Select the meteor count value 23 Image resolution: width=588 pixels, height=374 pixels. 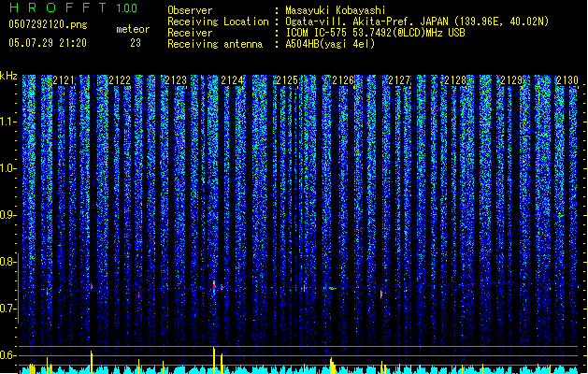[136, 43]
